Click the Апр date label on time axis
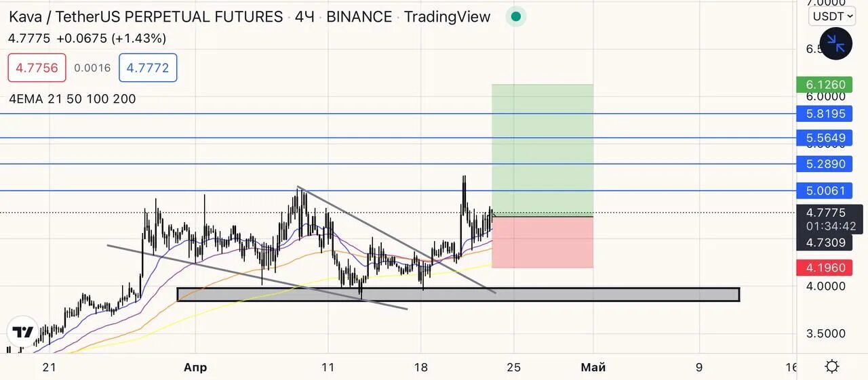This screenshot has width=868, height=380. tap(195, 367)
